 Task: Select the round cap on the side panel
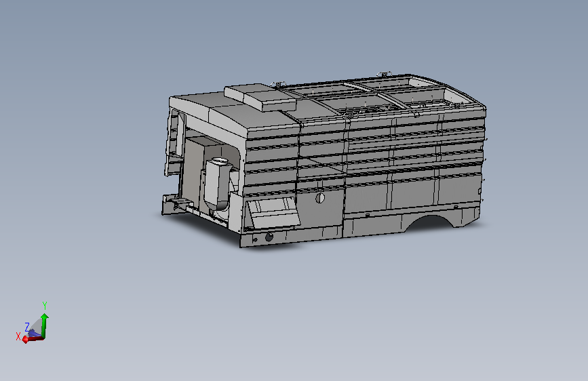point(320,198)
